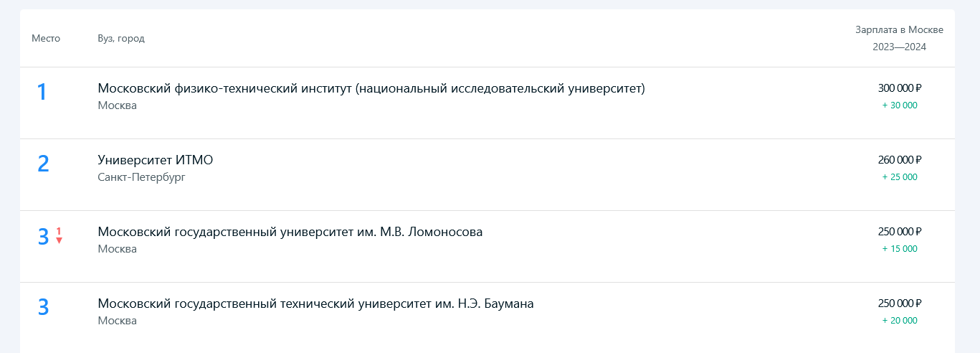Click the 300 000 ₽ salary value
Image resolution: width=980 pixels, height=353 pixels.
(899, 88)
